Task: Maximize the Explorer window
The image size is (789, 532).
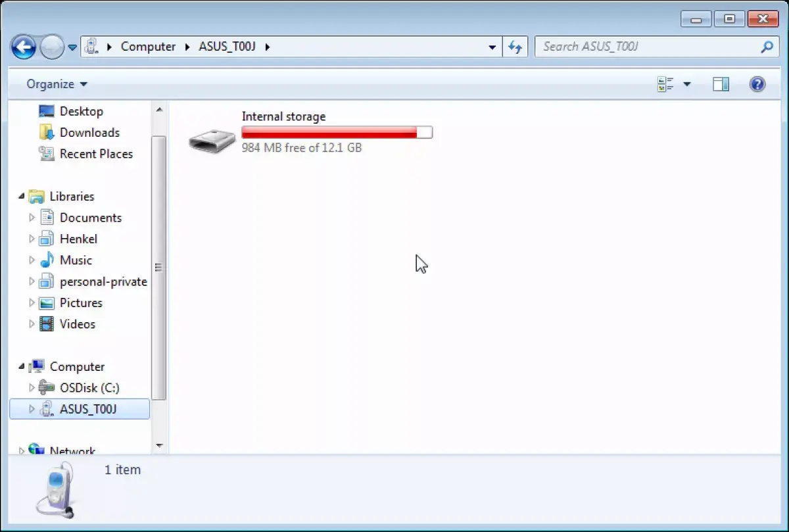Action: click(x=729, y=18)
